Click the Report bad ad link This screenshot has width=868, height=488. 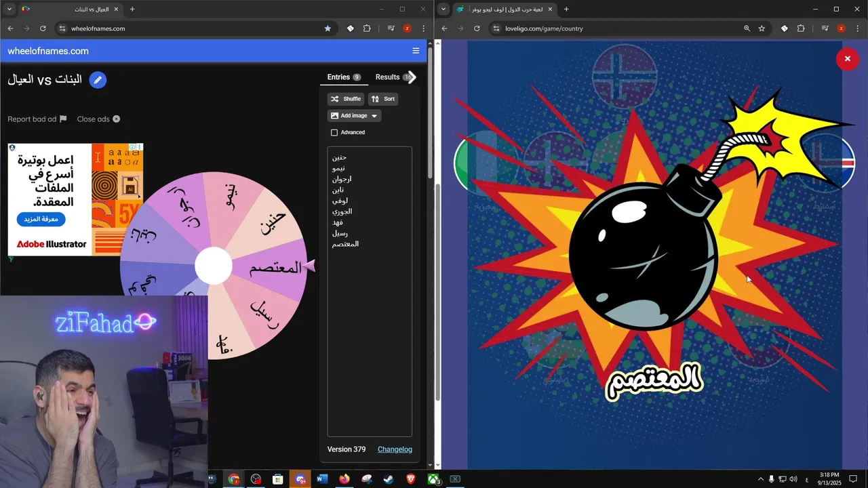click(x=37, y=119)
